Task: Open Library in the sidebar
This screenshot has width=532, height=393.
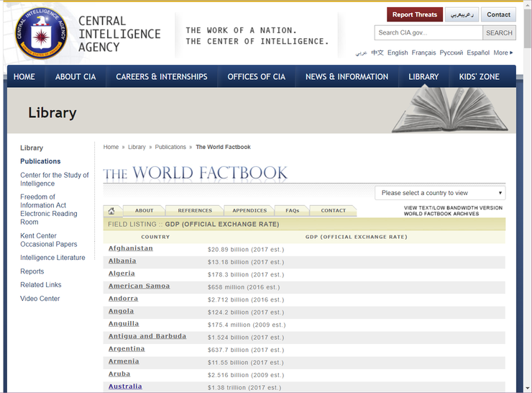Action: click(32, 148)
